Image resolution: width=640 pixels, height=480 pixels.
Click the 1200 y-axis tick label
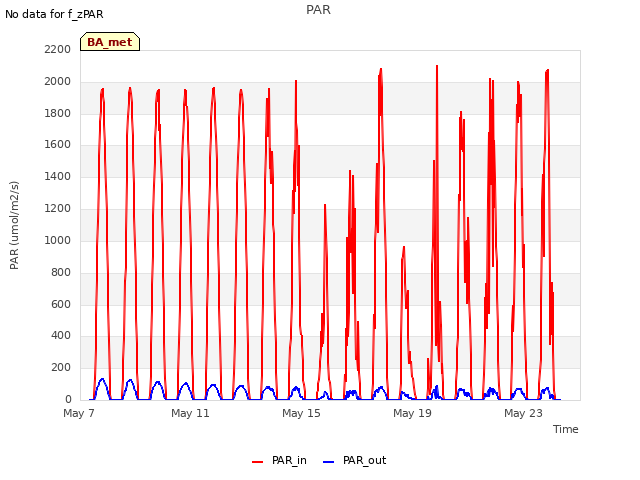coord(58,208)
